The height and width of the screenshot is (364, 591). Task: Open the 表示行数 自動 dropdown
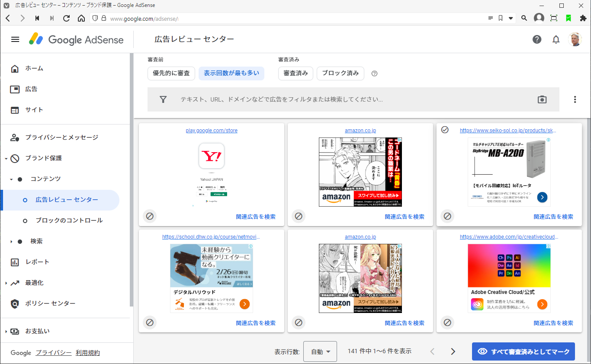click(320, 351)
